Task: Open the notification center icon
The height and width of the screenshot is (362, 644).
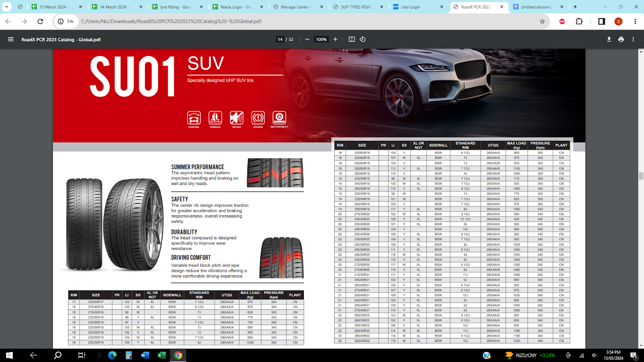Action: (x=634, y=355)
